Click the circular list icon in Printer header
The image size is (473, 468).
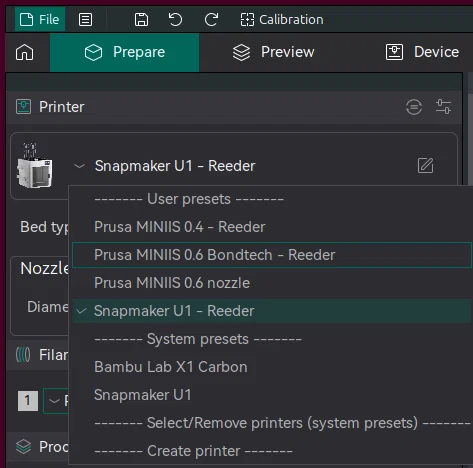(414, 107)
